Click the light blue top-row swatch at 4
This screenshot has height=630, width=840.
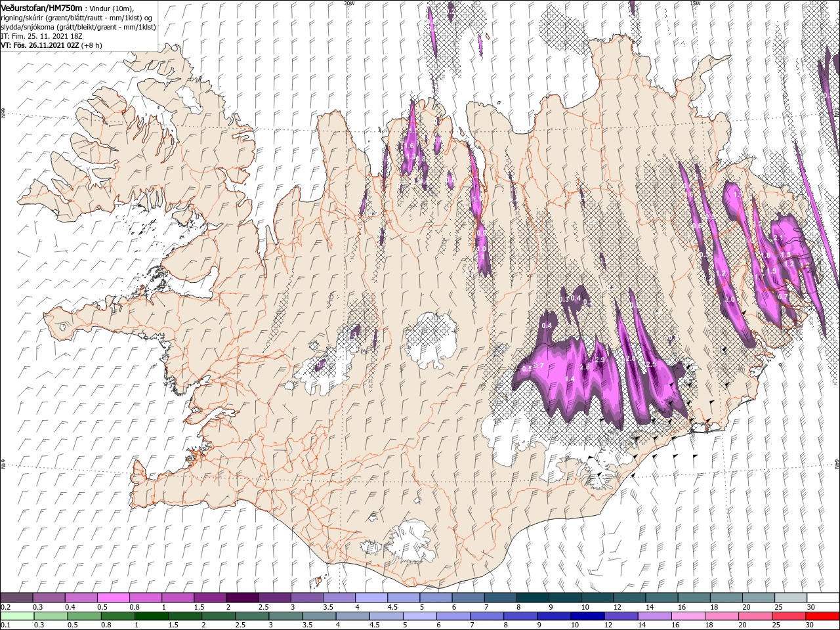coord(371,597)
